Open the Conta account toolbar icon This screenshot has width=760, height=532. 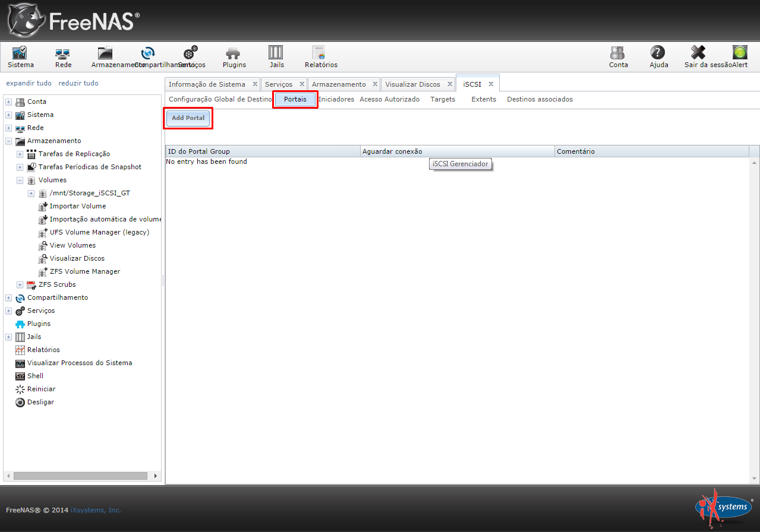[x=618, y=53]
